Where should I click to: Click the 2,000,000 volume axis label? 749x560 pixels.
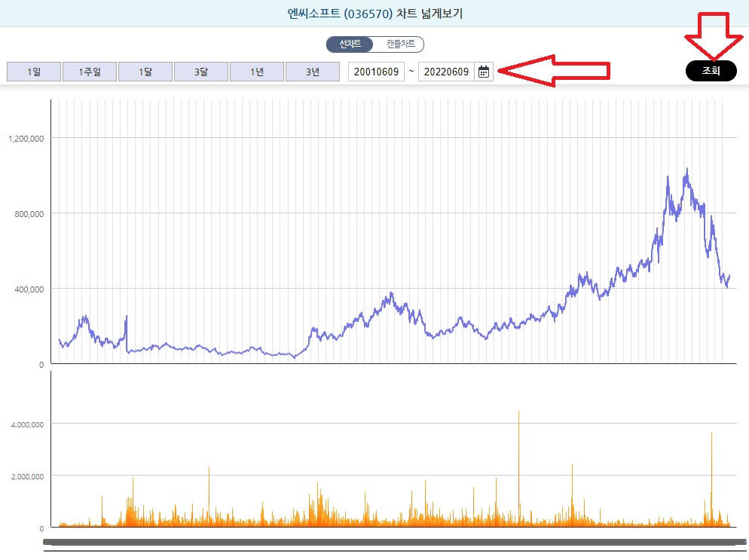[x=26, y=476]
